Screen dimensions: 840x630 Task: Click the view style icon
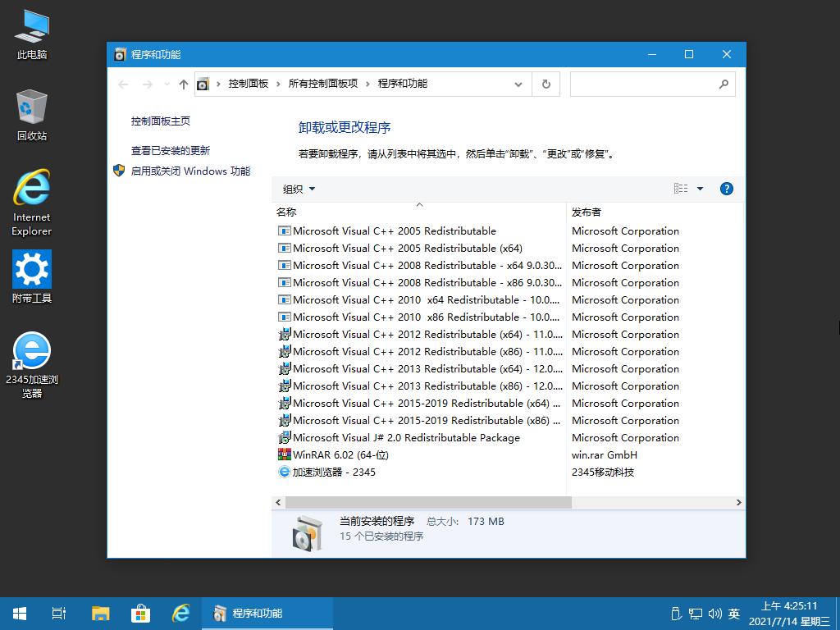pyautogui.click(x=681, y=189)
